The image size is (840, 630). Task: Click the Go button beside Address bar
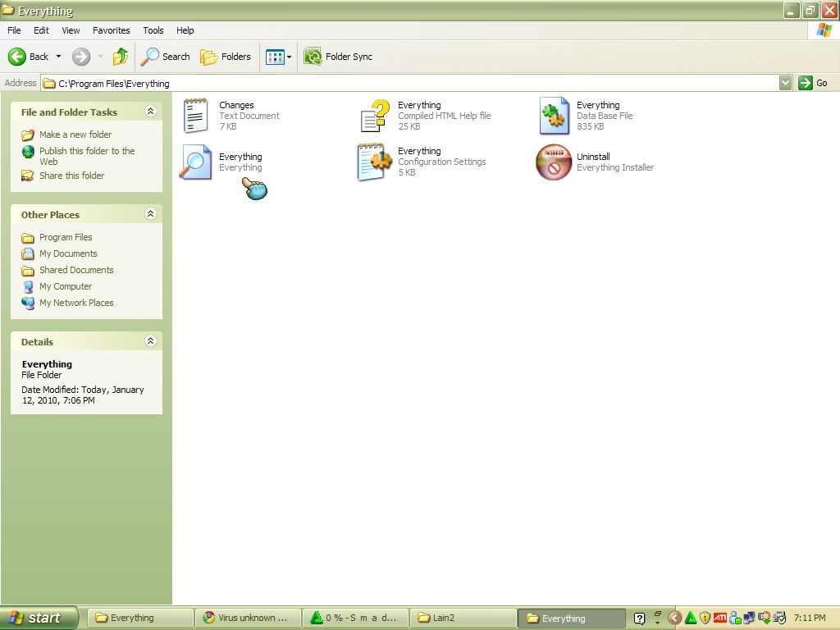[x=813, y=83]
